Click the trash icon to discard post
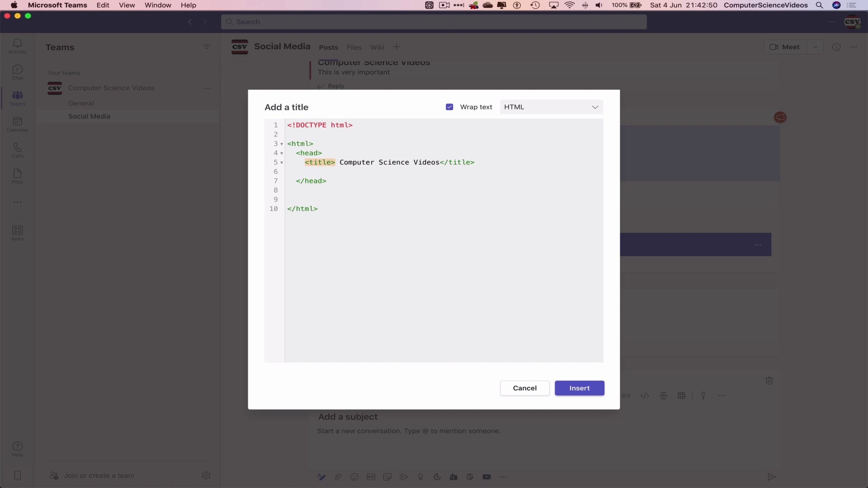Image resolution: width=868 pixels, height=488 pixels. pos(769,380)
